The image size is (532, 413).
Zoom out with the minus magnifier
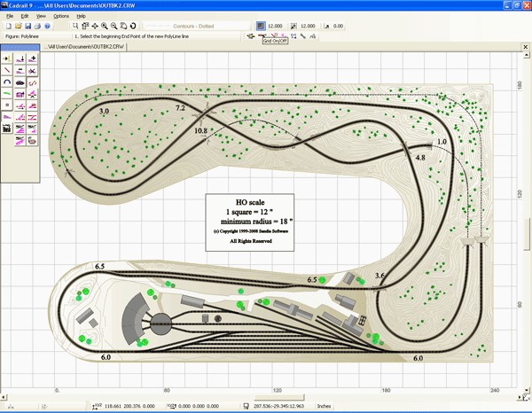click(114, 26)
